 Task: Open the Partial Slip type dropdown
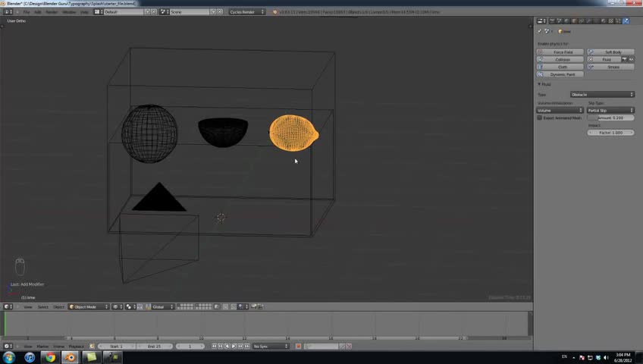(610, 110)
